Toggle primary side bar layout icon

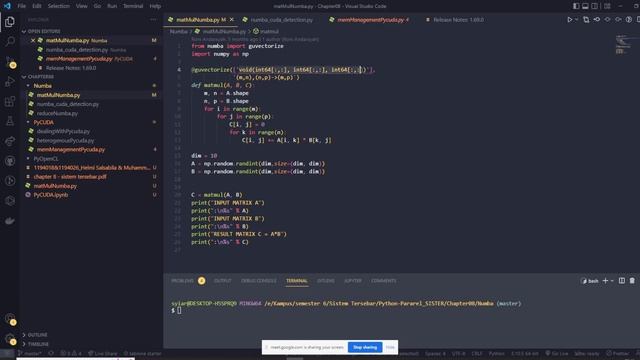(x=576, y=6)
